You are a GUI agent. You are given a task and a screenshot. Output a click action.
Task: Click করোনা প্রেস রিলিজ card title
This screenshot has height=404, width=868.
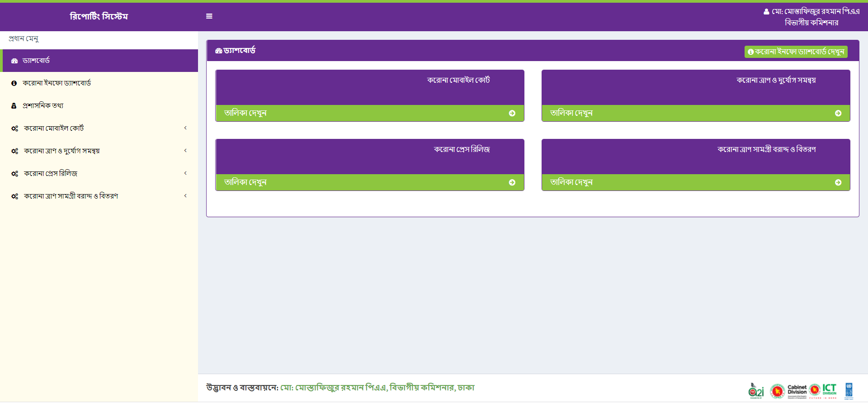click(x=462, y=150)
